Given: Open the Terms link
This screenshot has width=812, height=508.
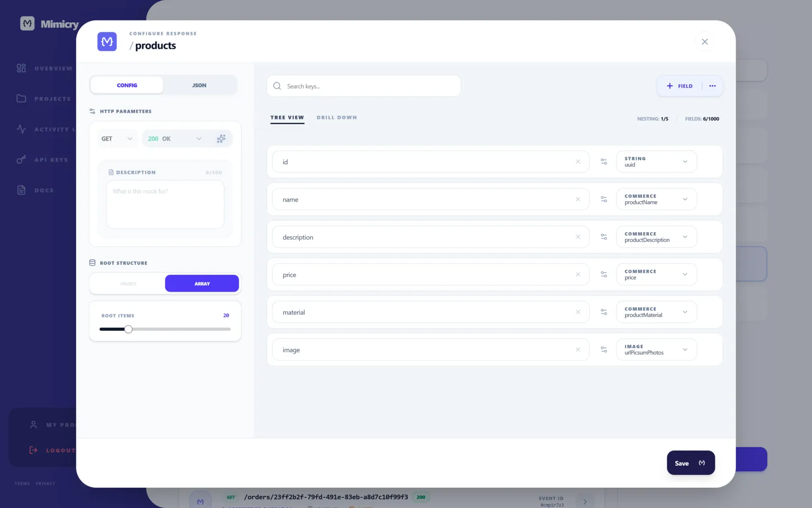Looking at the screenshot, I should [22, 484].
